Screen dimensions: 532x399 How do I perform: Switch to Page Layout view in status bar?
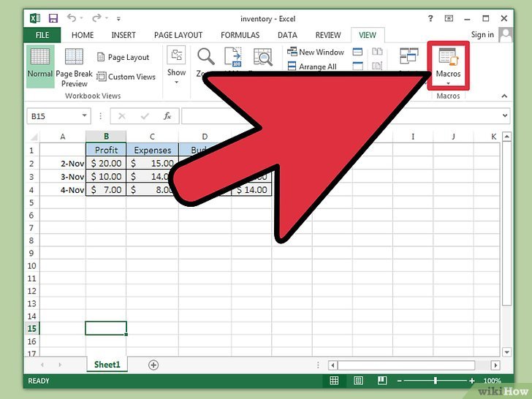click(358, 381)
